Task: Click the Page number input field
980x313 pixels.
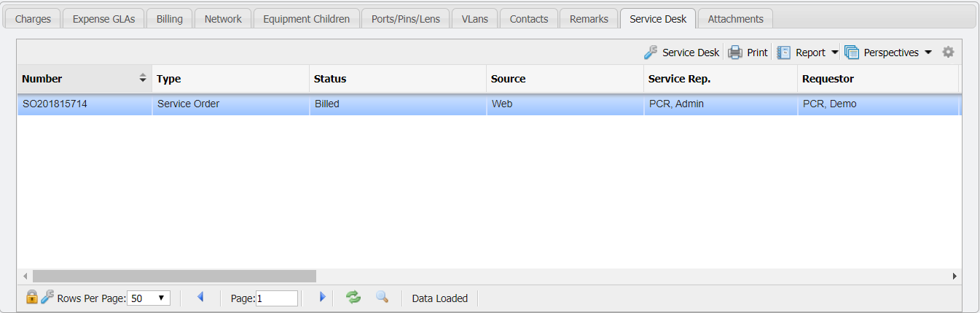Action: tap(276, 298)
